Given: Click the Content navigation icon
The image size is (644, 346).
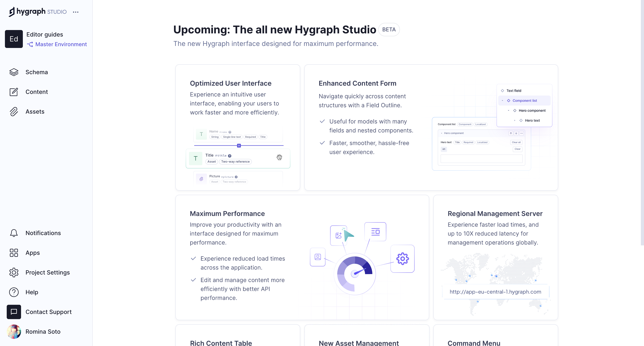Looking at the screenshot, I should (x=14, y=92).
